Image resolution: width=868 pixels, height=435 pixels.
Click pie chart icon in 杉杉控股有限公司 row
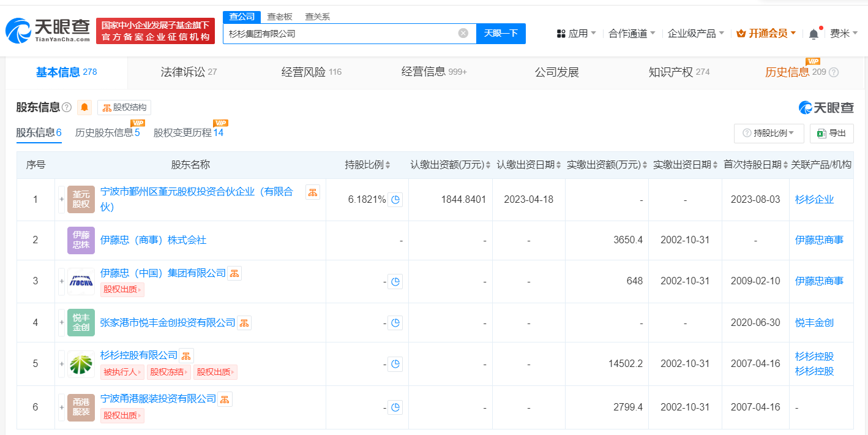coord(395,364)
